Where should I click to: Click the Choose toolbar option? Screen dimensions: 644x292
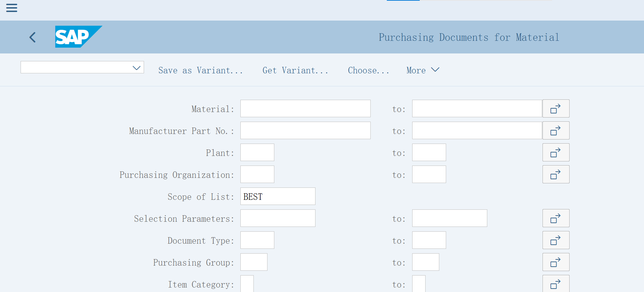click(368, 70)
